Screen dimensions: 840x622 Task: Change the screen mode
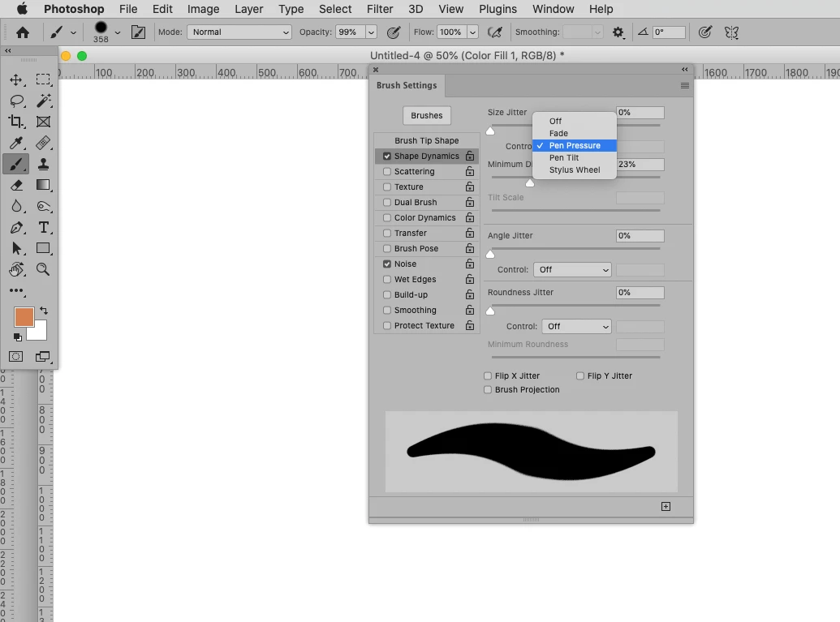(43, 357)
